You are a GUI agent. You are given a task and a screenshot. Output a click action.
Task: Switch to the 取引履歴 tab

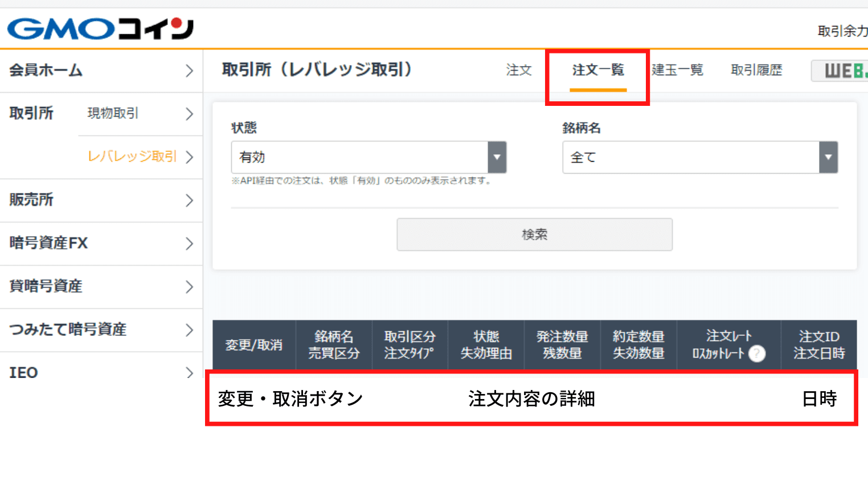(x=756, y=70)
